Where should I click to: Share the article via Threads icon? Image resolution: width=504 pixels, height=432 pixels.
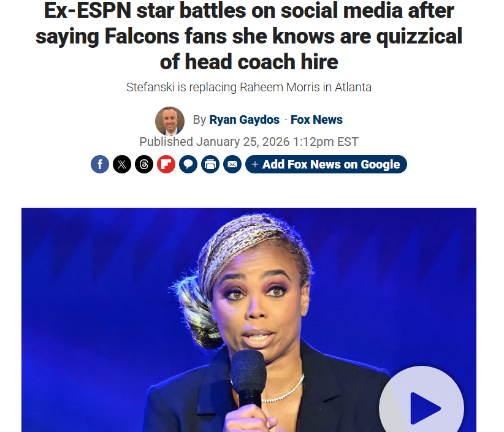[144, 164]
